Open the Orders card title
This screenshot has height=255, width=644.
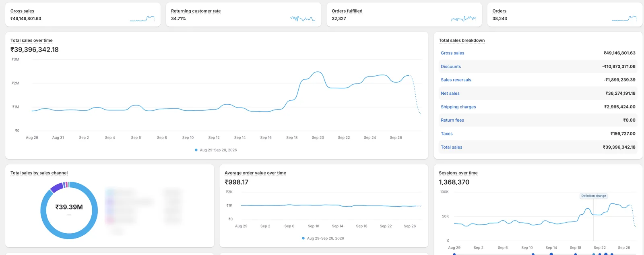[499, 11]
